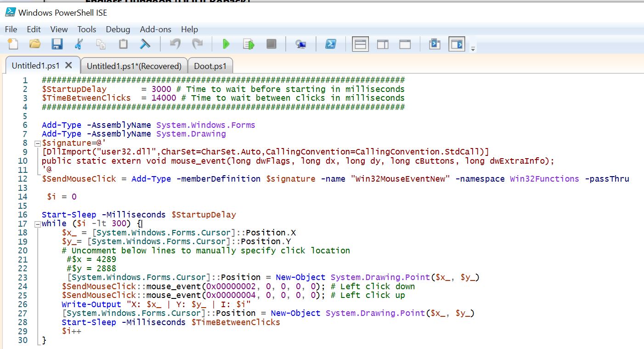Viewport: 644px width, 349px height.
Task: Switch to the Untitled1.ps1*(Recovered) tab
Action: pos(134,66)
